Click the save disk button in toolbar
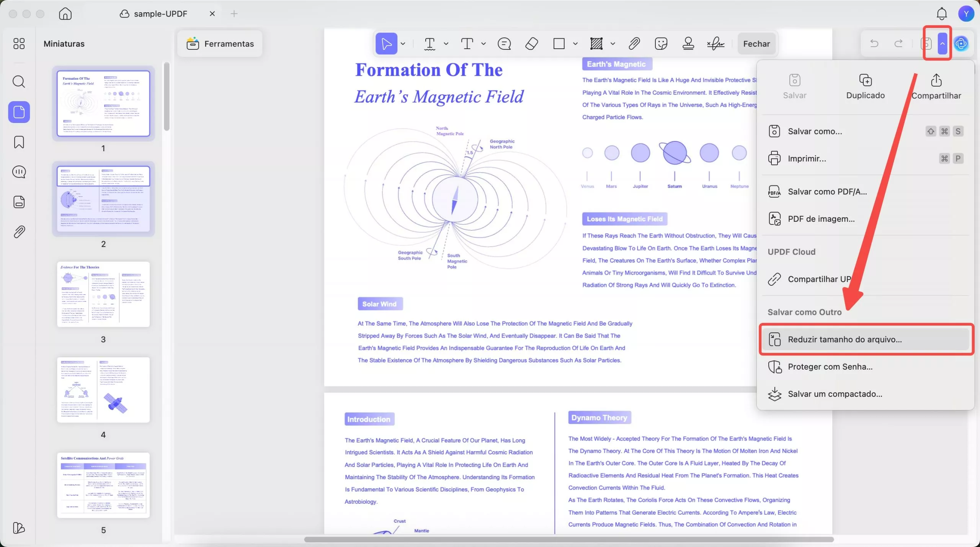Image resolution: width=980 pixels, height=547 pixels. (x=926, y=44)
